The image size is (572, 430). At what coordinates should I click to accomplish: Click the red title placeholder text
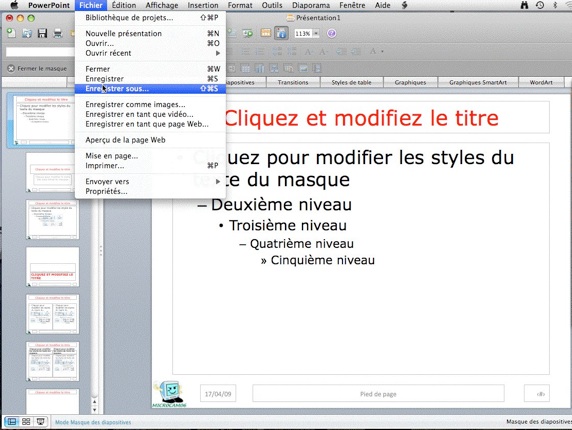362,118
